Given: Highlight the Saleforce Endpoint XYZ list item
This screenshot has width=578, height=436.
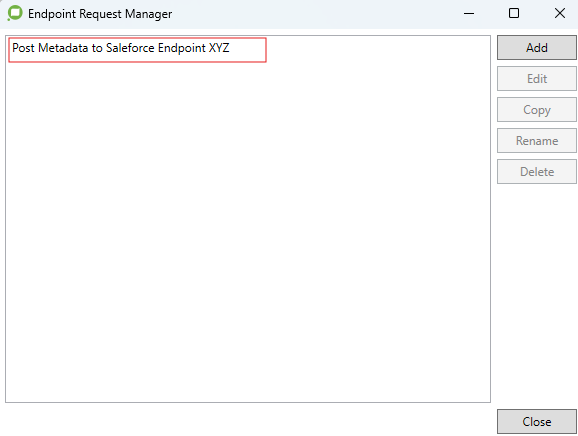Looking at the screenshot, I should (137, 50).
